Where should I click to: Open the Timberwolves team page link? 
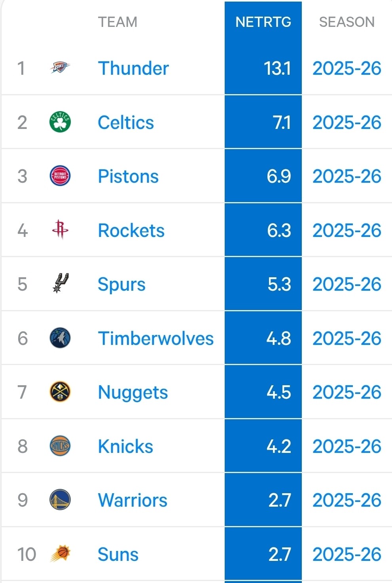pyautogui.click(x=155, y=339)
